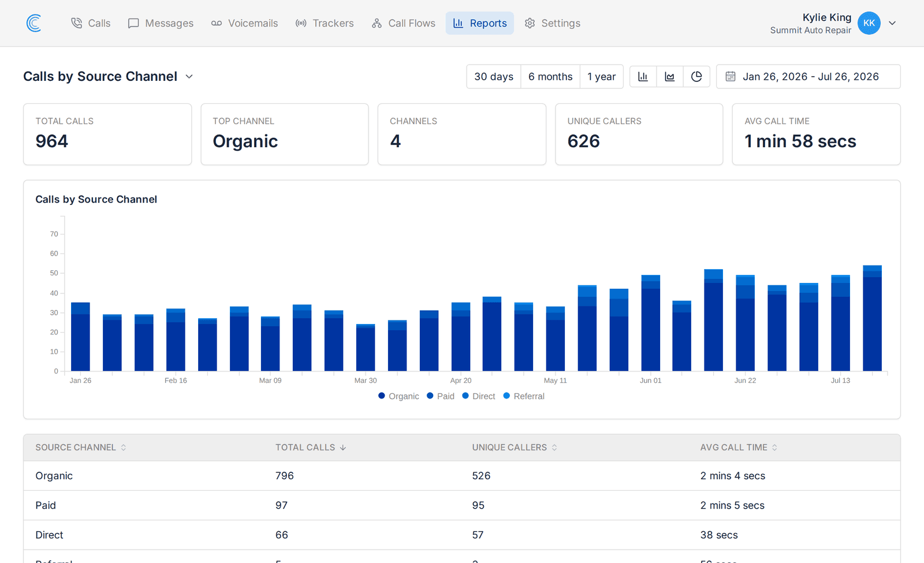924x563 pixels.
Task: Select the 6 months range
Action: pyautogui.click(x=550, y=77)
